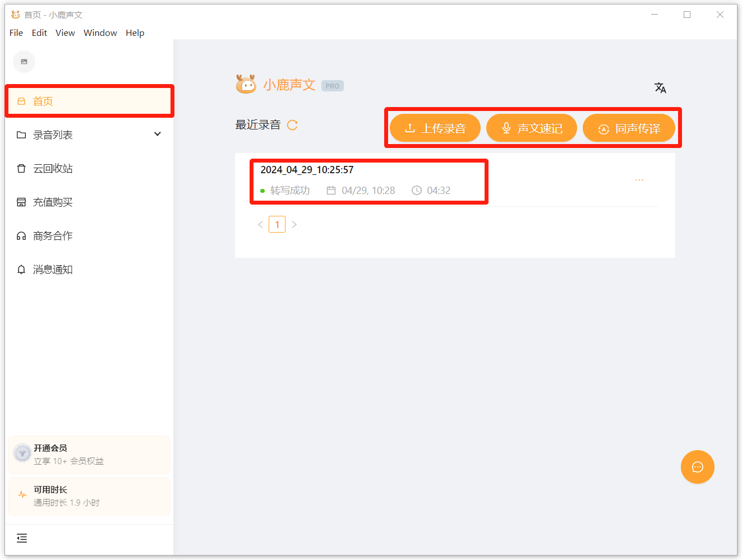
Task: Open 录音列表 folder item
Action: [53, 135]
